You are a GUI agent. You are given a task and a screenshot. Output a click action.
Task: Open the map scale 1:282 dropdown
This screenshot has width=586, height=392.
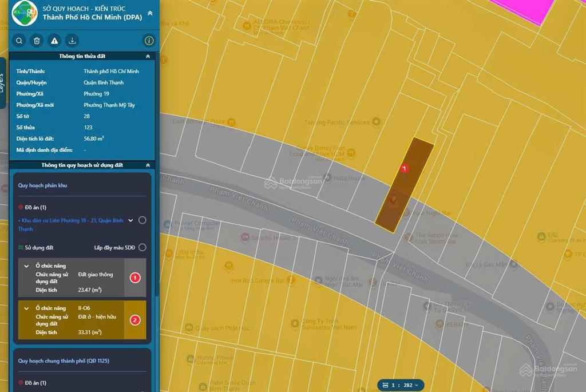401,385
